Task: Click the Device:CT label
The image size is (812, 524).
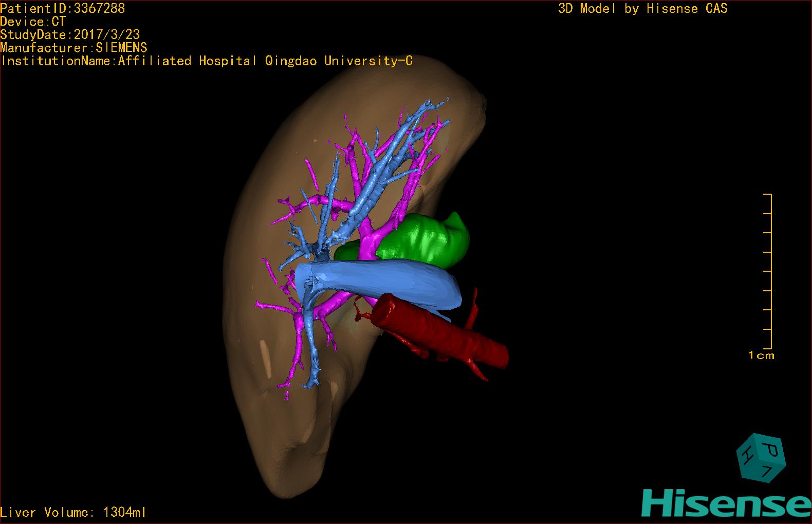Action: tap(33, 22)
